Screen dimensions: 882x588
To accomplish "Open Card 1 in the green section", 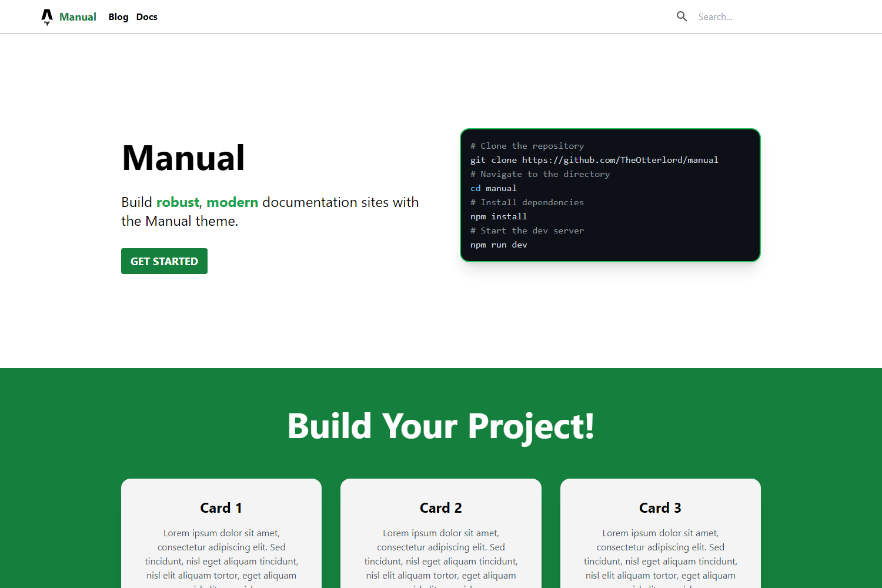I will click(x=221, y=529).
